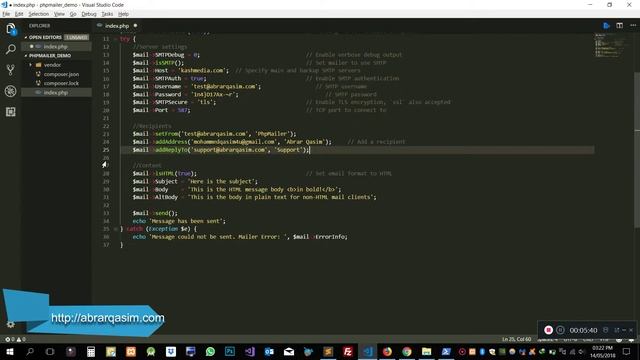Click line 23 with setFrom code
The width and height of the screenshot is (640, 360).
tap(214, 134)
